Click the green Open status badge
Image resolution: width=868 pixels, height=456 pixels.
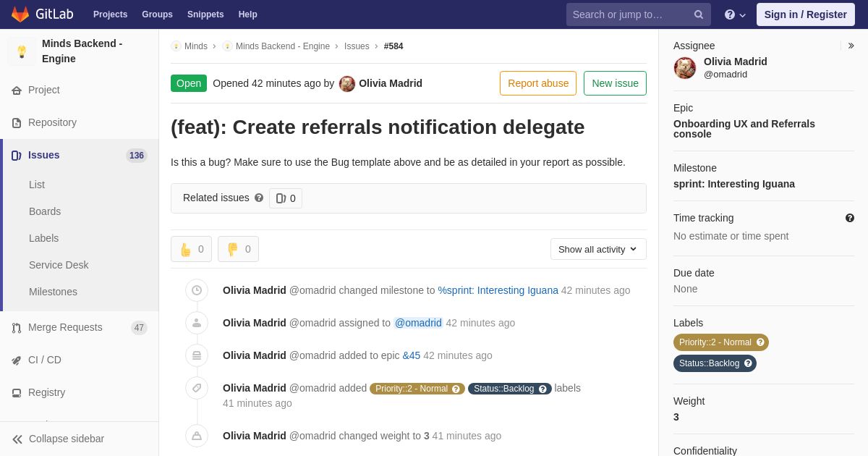(x=189, y=83)
